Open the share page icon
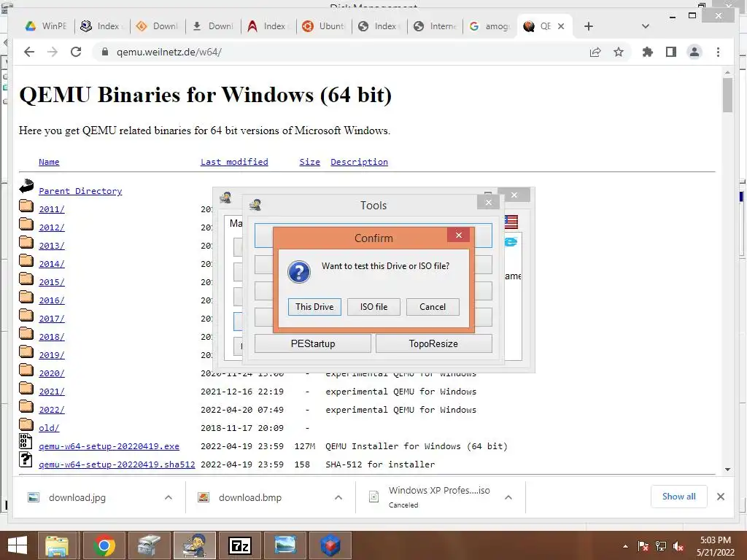The width and height of the screenshot is (747, 560). [595, 52]
